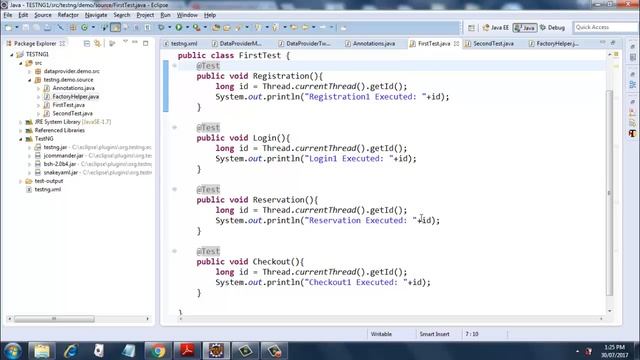640x360 pixels.
Task: Switch to the testng.xml editor tab
Action: point(180,43)
